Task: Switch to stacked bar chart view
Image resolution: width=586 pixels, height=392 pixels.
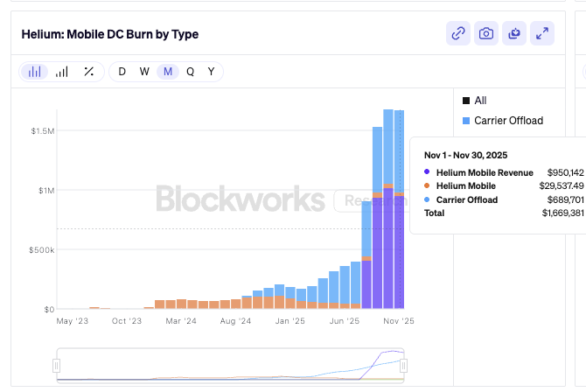Action: point(35,72)
